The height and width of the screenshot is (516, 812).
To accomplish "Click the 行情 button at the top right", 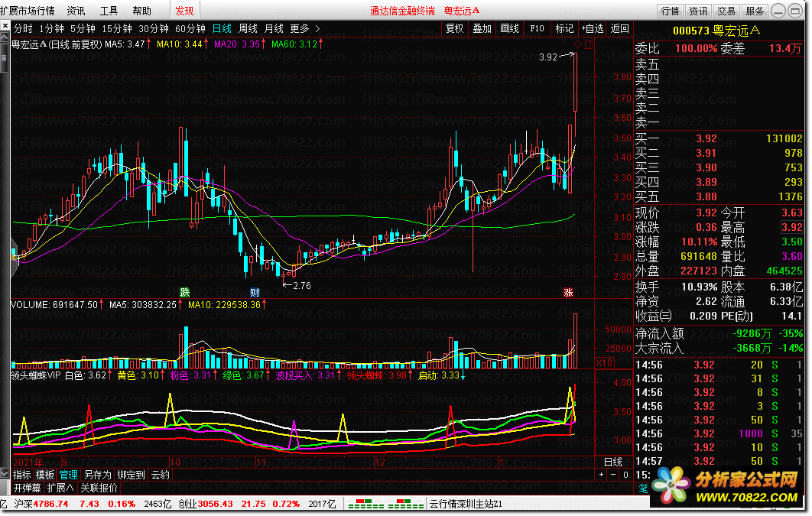I will click(x=670, y=11).
